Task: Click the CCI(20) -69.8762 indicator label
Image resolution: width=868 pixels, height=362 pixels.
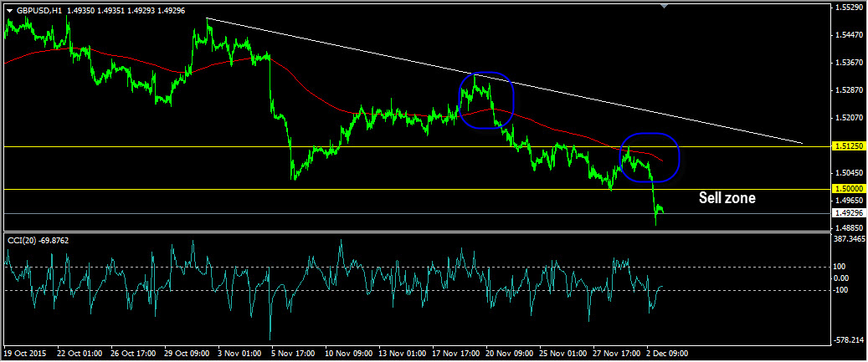Action: (x=38, y=241)
